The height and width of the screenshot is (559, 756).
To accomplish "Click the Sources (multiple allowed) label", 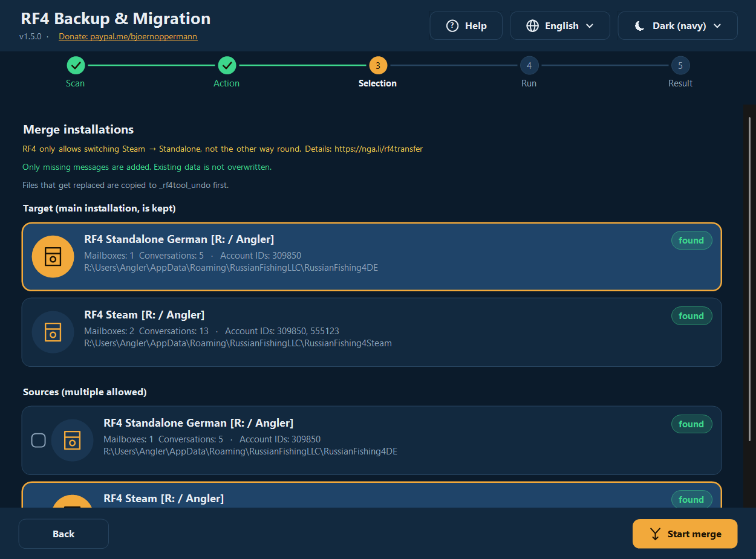I will coord(85,392).
